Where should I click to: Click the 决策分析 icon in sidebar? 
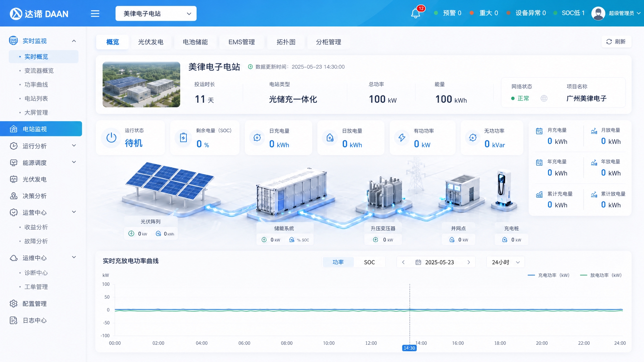(14, 196)
